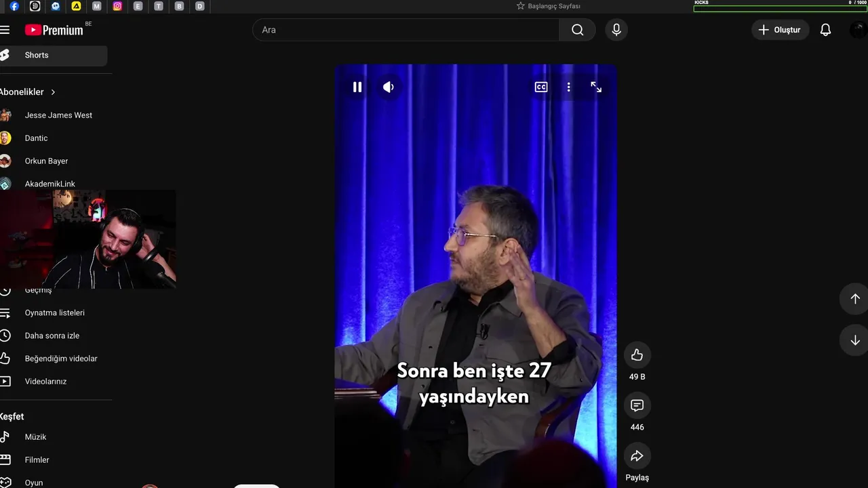The image size is (868, 488).
Task: Like the Short with thumbs up
Action: [637, 354]
